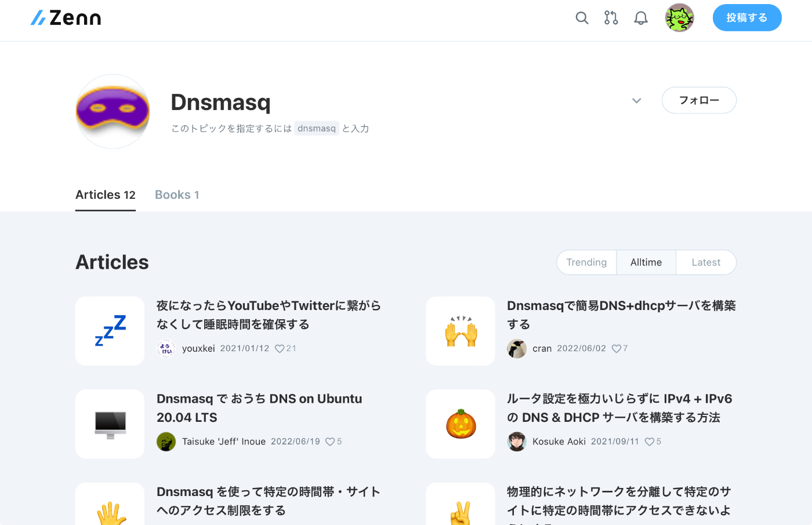
Task: Open Kosuke Aoki profile name
Action: 559,442
